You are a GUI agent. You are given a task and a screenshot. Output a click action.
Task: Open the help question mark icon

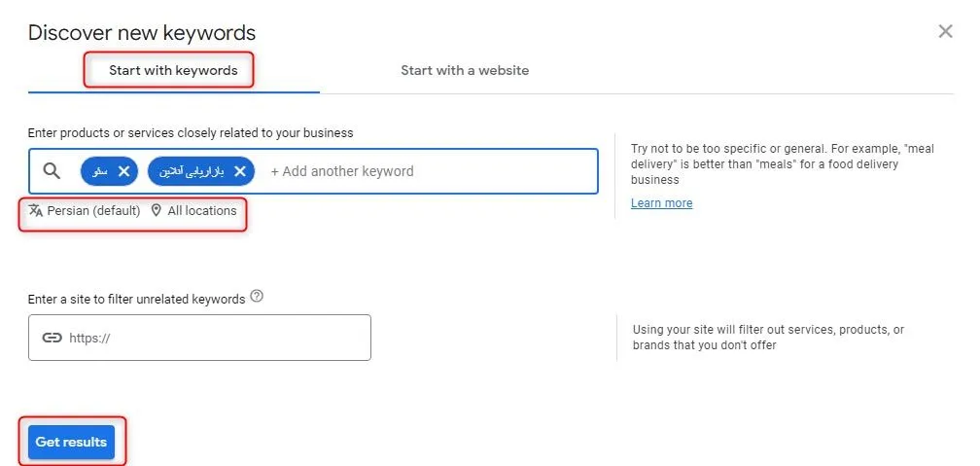[x=257, y=297]
